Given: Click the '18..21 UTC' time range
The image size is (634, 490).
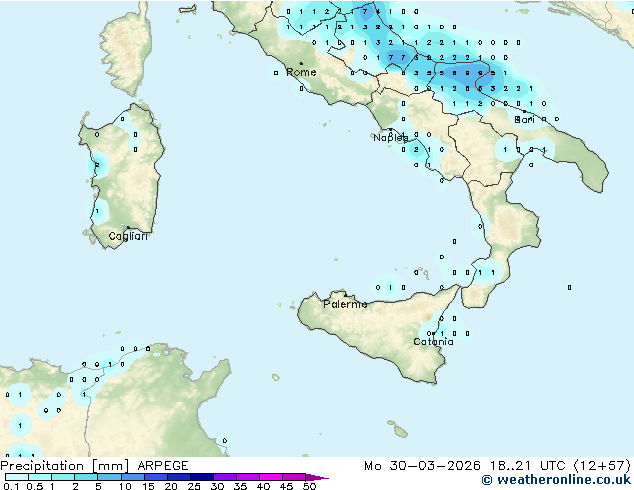Looking at the screenshot, I should (x=528, y=466).
